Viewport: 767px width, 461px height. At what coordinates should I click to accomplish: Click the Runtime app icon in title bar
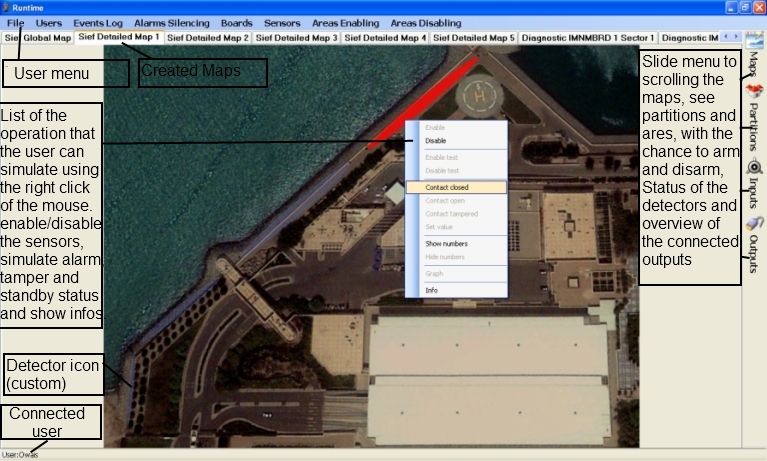(x=6, y=7)
